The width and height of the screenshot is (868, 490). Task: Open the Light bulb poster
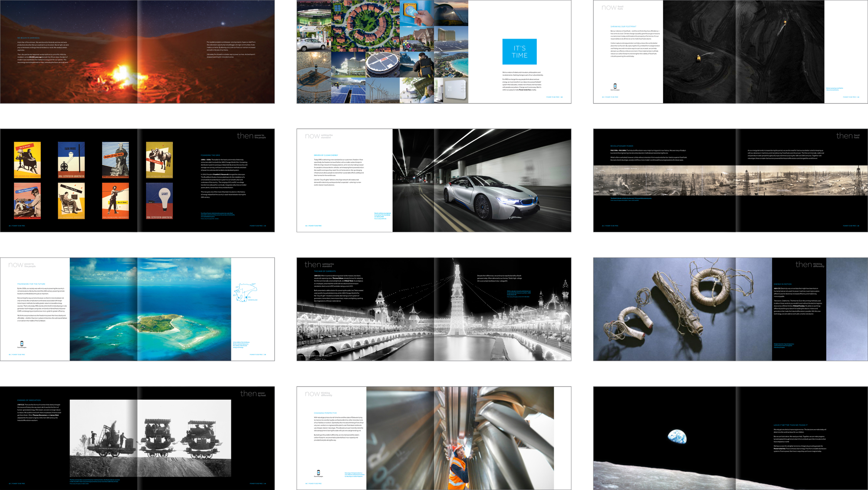pyautogui.click(x=159, y=201)
